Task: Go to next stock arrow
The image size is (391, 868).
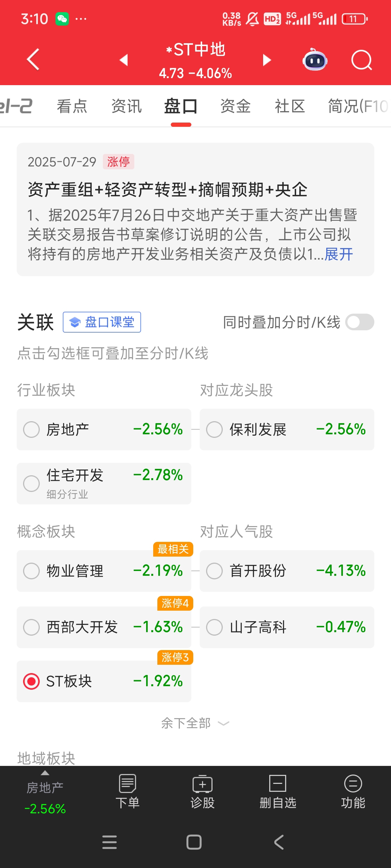Action: [267, 60]
